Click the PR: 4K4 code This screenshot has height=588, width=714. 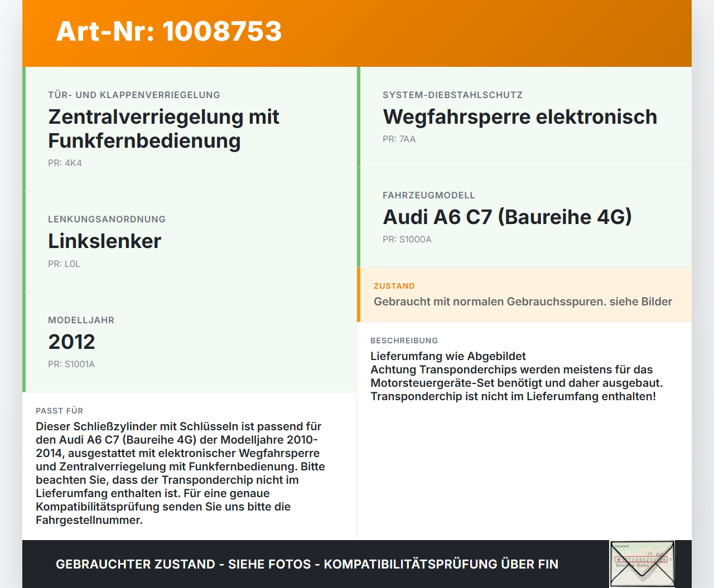65,163
